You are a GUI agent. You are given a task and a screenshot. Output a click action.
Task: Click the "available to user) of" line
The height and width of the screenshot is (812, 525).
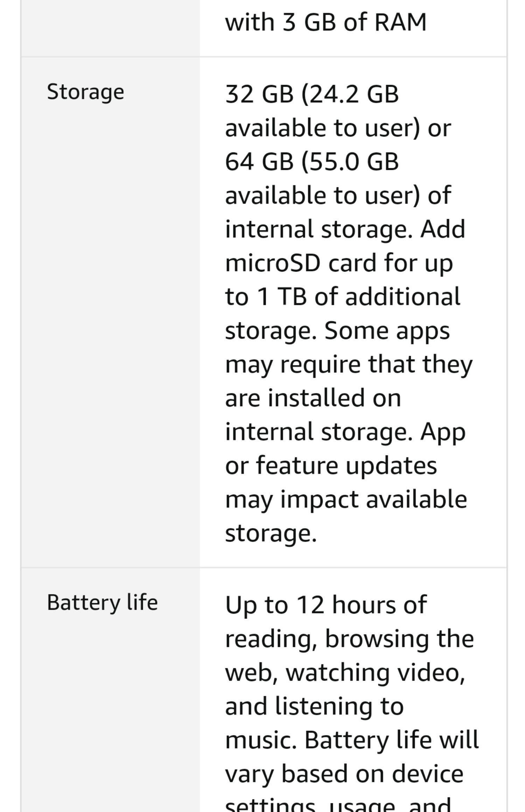tap(338, 195)
